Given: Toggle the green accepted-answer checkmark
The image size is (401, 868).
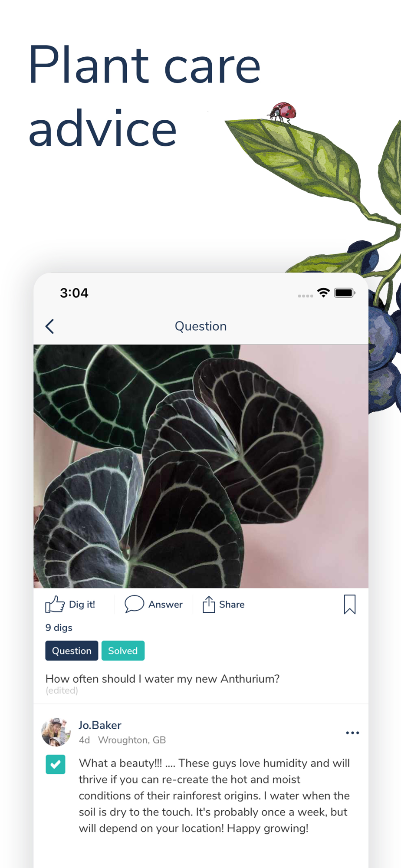Looking at the screenshot, I should tap(56, 764).
